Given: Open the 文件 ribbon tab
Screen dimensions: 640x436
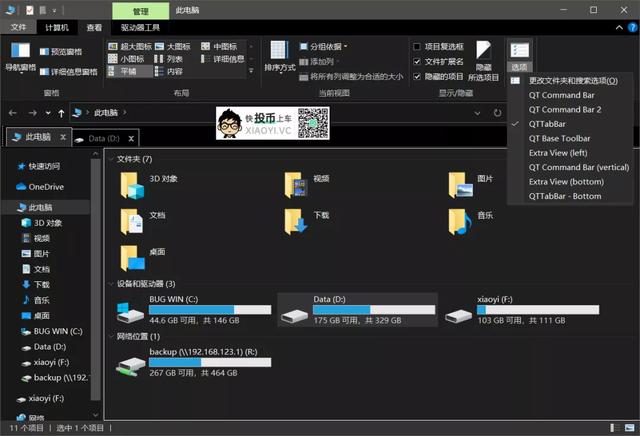Looking at the screenshot, I should 18,27.
